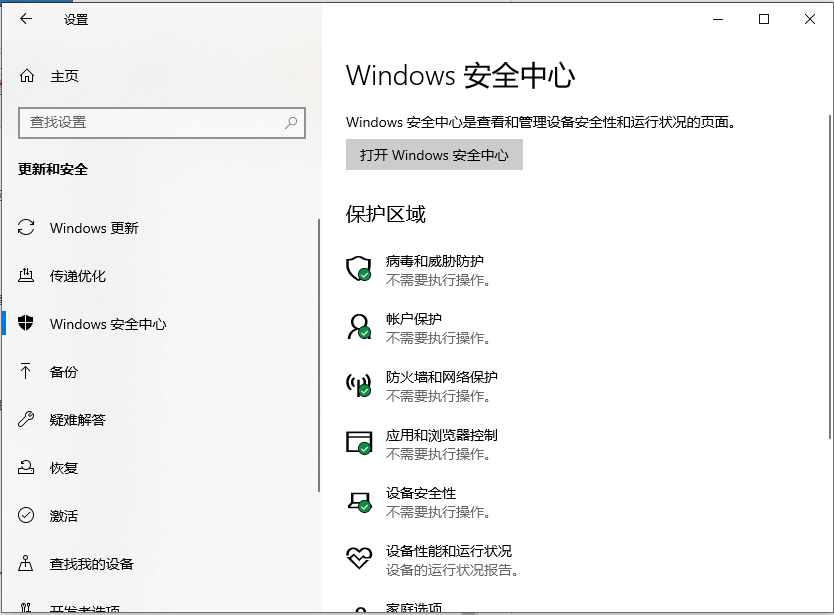The height and width of the screenshot is (615, 834).
Task: Click the firewall and network protection icon
Action: [x=358, y=385]
